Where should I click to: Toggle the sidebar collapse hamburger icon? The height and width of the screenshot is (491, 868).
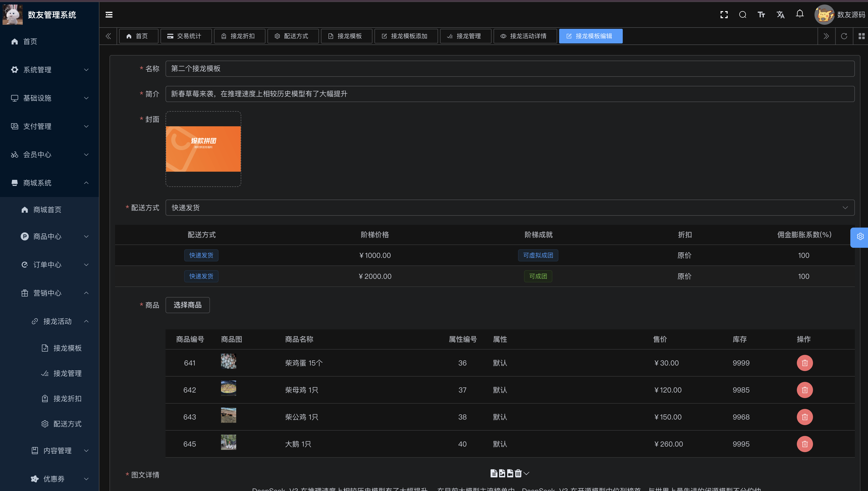(x=109, y=14)
